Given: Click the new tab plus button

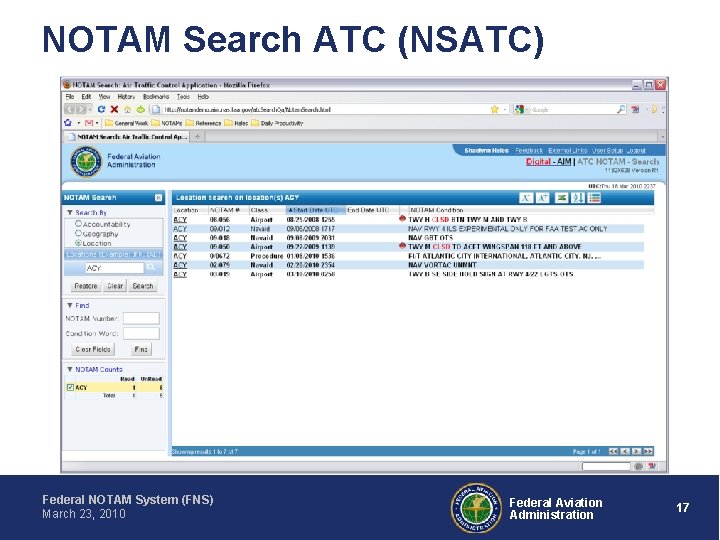Looking at the screenshot, I should click(197, 136).
